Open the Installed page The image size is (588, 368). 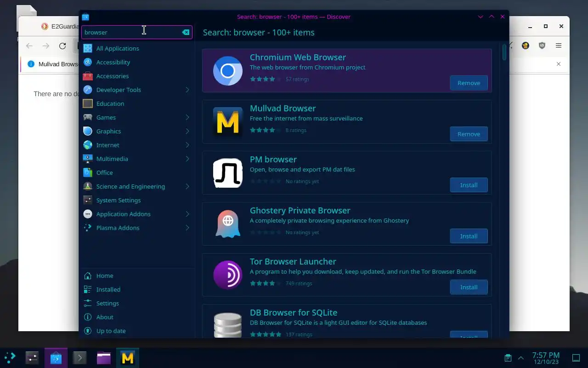tap(137, 289)
